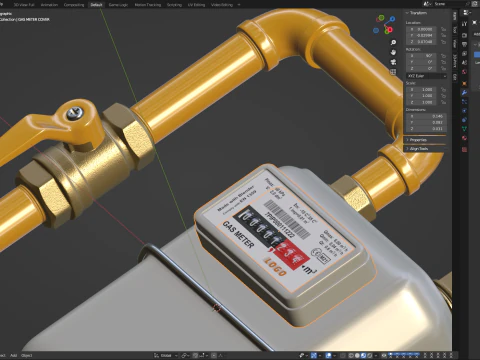Select the Default workspace tab

(x=96, y=5)
